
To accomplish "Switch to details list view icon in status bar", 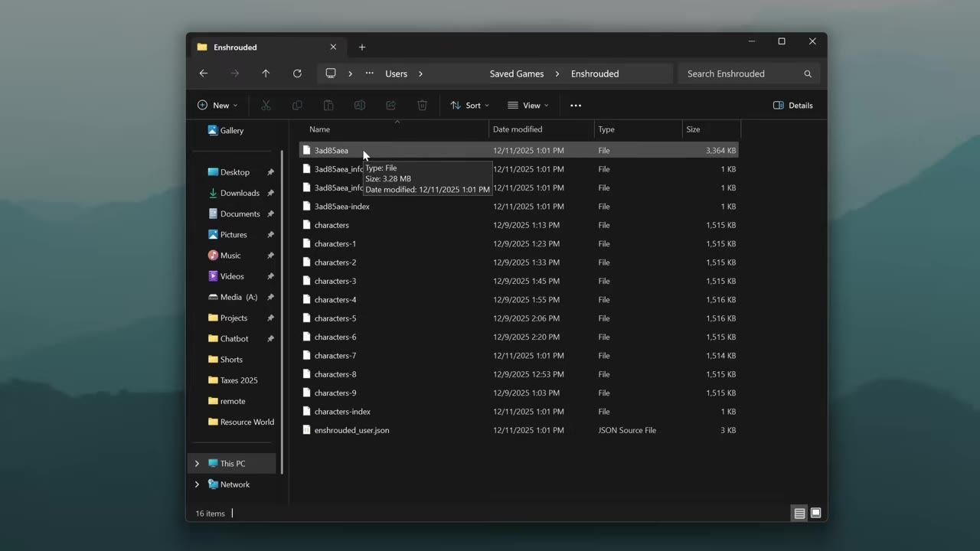I will (799, 514).
